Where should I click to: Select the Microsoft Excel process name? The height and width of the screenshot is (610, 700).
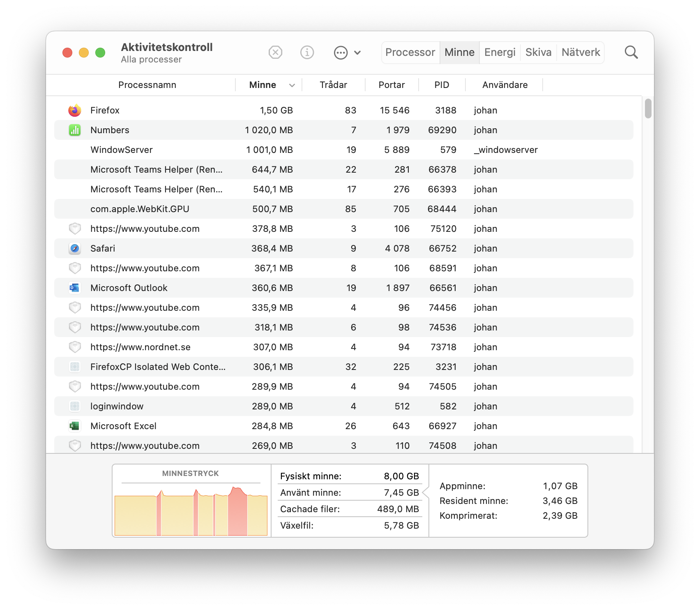[123, 426]
